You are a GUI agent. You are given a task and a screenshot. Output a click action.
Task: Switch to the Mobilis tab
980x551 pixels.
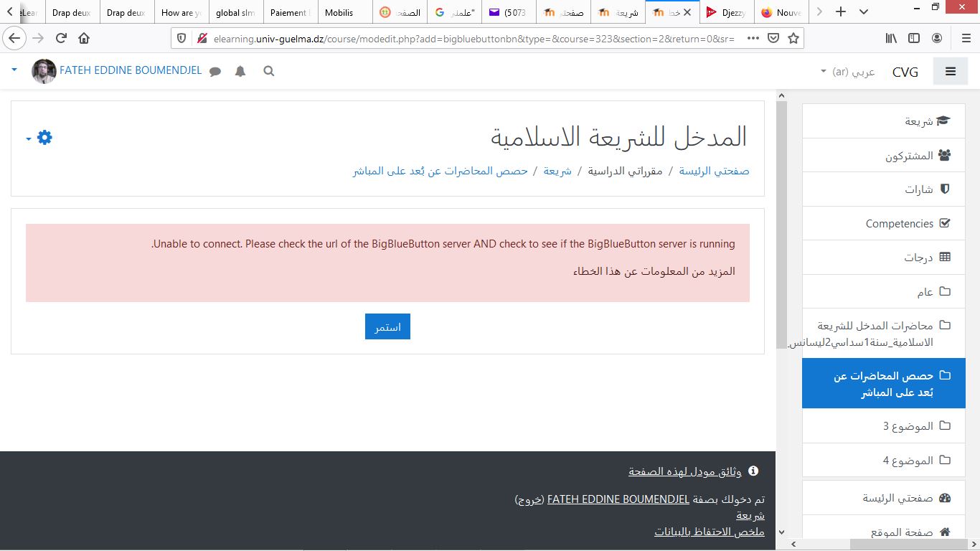click(x=345, y=12)
